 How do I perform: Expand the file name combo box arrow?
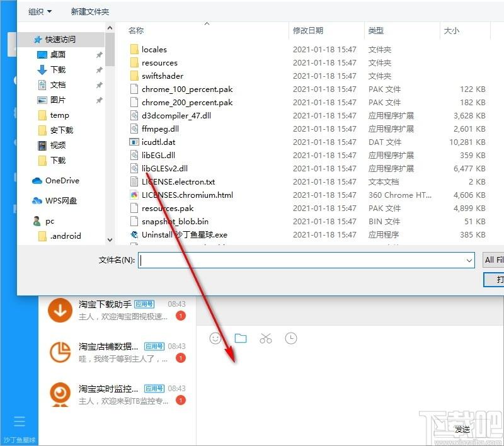[469, 260]
